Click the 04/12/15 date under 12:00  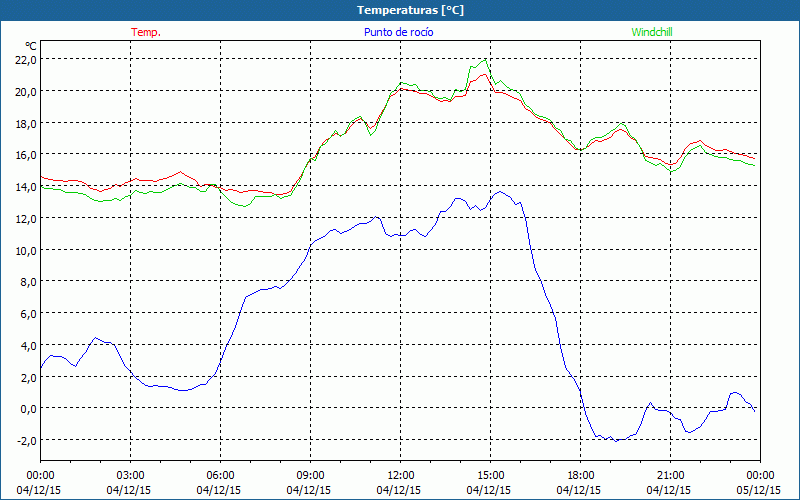[399, 490]
